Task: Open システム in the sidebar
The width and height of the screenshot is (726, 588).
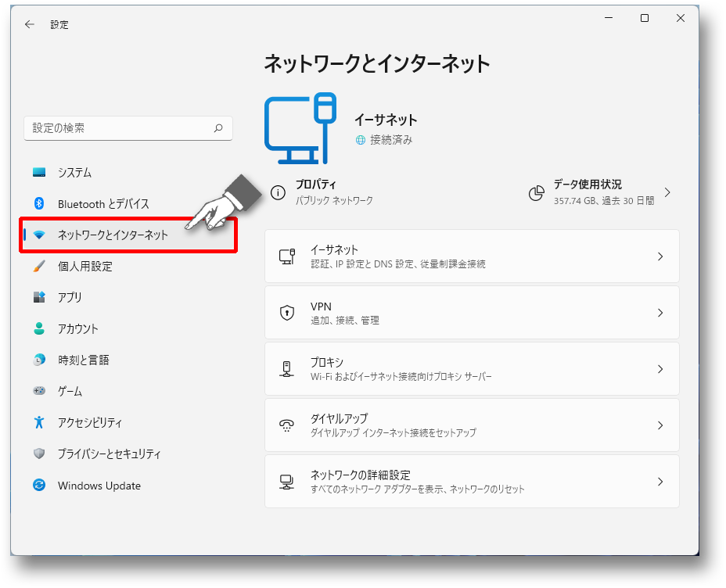Action: [x=128, y=173]
